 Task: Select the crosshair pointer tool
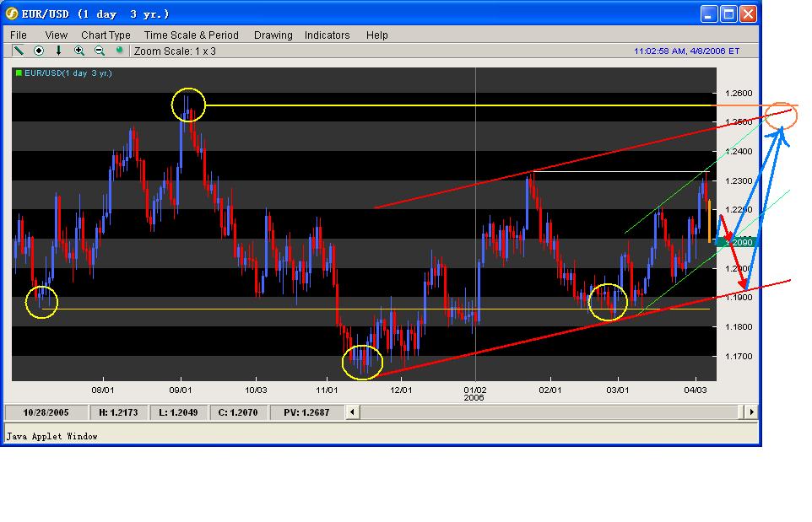click(37, 51)
